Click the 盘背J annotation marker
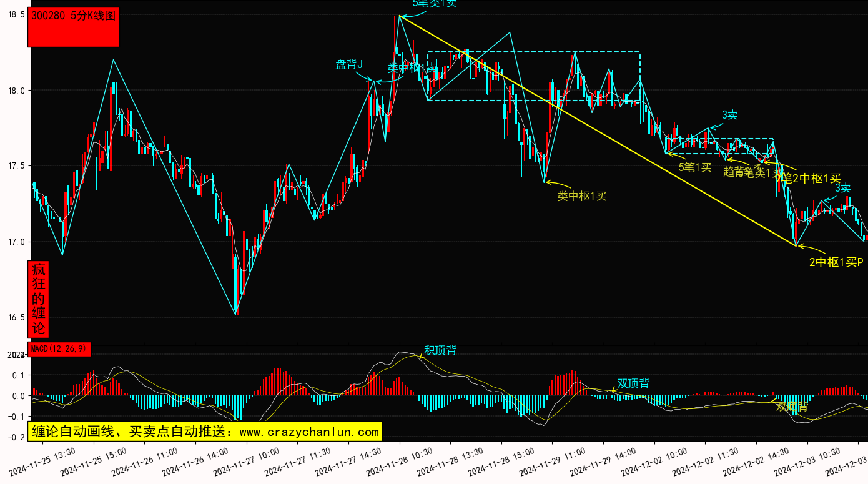The height and width of the screenshot is (484, 868). (x=349, y=64)
